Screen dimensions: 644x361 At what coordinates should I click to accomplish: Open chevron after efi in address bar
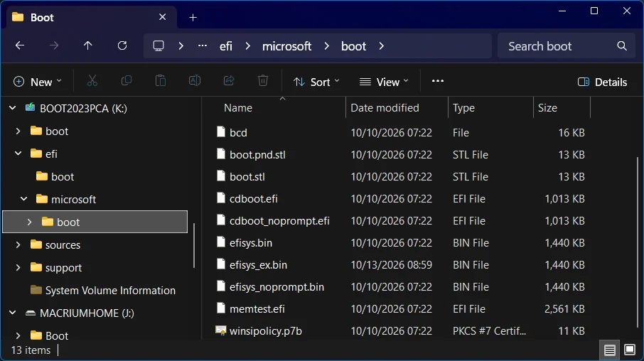point(247,45)
